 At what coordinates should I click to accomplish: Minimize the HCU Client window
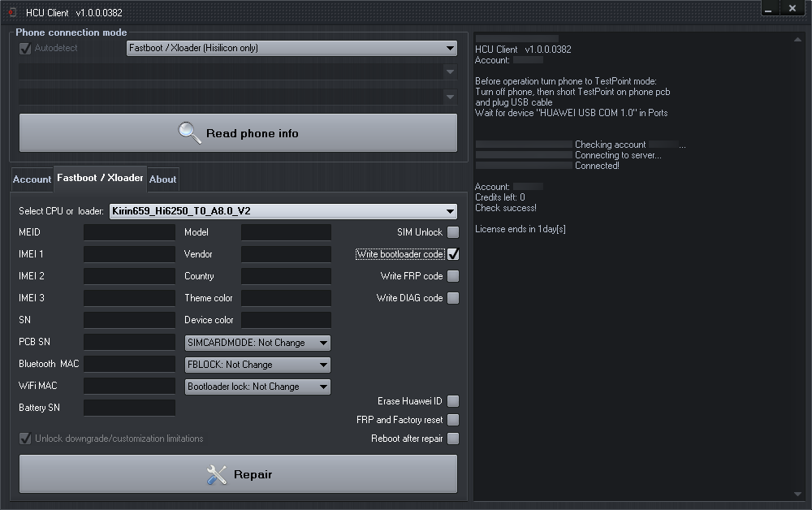tap(768, 8)
